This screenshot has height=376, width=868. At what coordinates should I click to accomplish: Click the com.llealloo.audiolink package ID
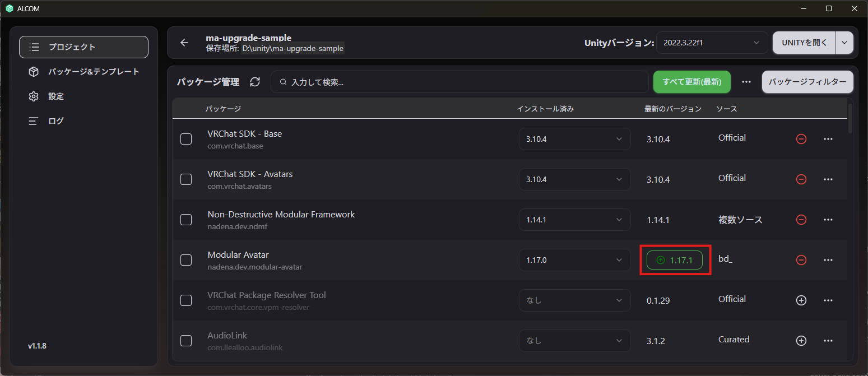click(x=245, y=347)
